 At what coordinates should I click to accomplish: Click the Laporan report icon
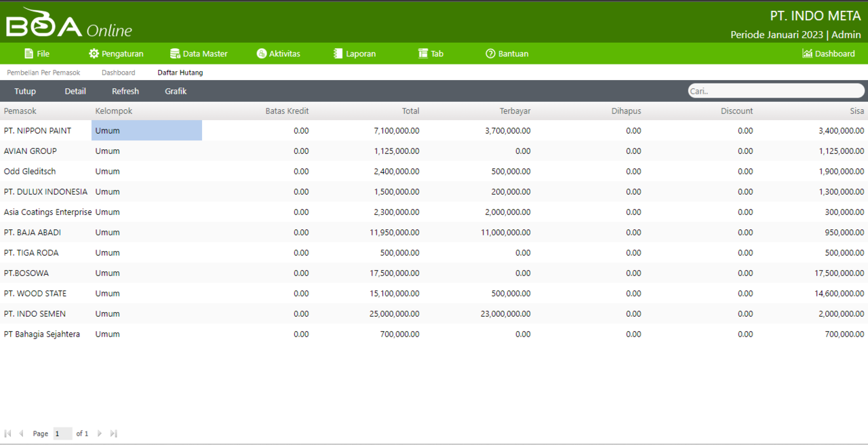coord(338,54)
